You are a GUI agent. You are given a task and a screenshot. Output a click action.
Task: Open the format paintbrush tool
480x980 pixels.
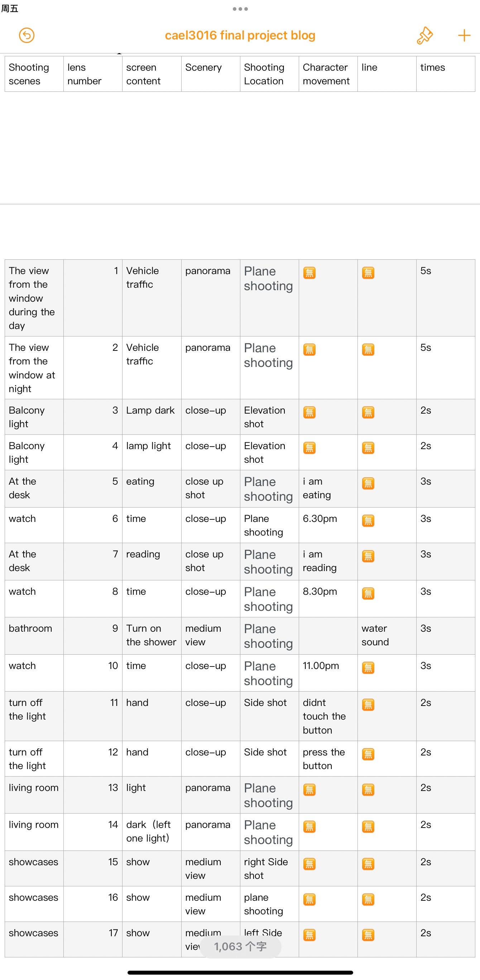click(424, 36)
